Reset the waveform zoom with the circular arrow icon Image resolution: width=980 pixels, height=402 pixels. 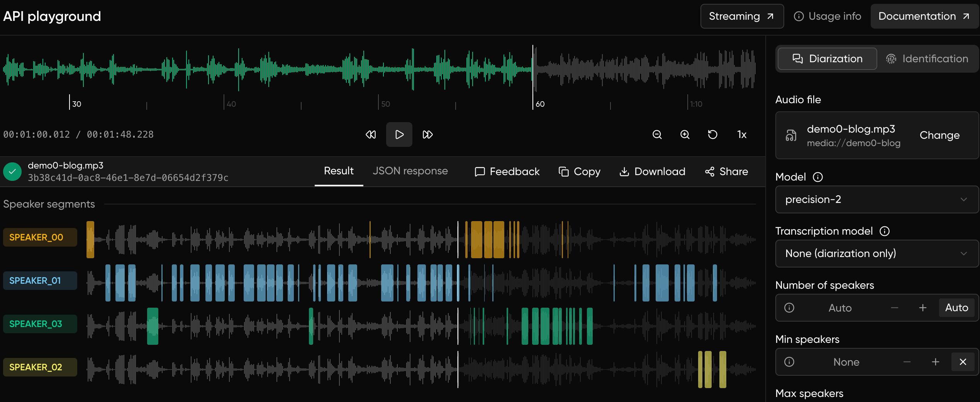(713, 135)
